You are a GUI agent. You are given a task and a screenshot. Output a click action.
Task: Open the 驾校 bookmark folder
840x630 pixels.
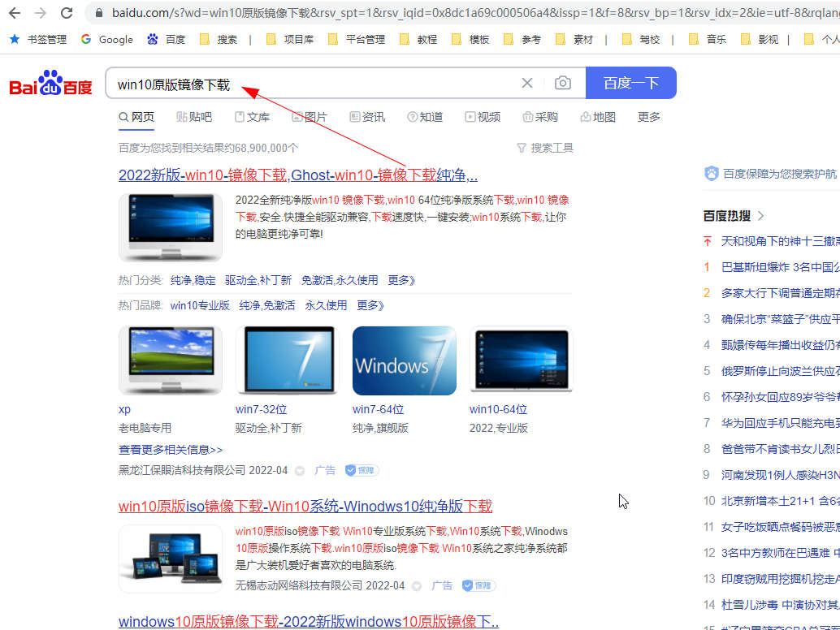[641, 39]
